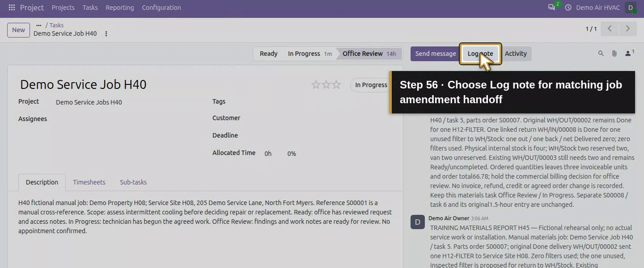Click the record pager 1 / 1
This screenshot has width=644, height=268.
591,29
